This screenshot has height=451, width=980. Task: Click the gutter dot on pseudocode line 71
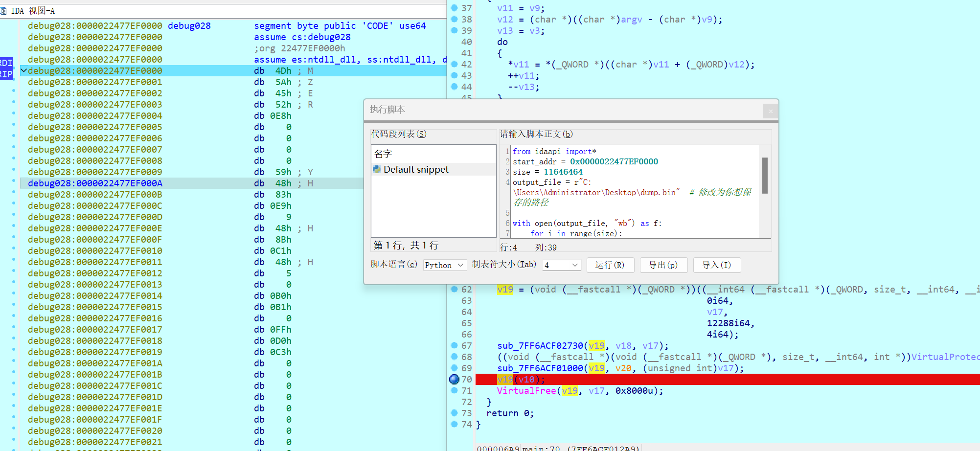coord(454,390)
